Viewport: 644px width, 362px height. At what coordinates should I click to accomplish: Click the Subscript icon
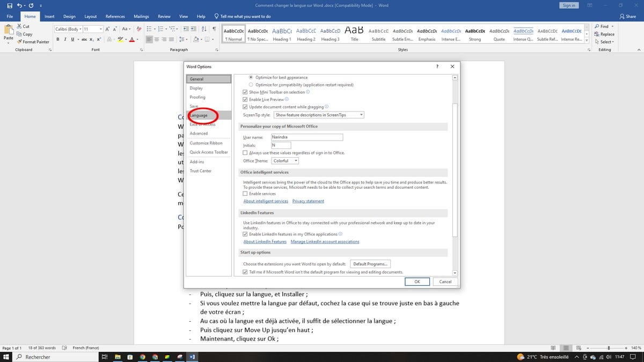coord(91,39)
